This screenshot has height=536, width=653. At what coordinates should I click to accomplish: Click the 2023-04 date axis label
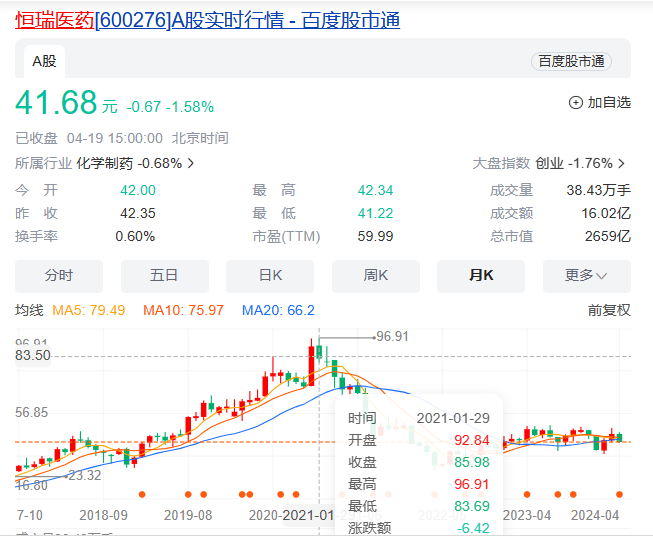coord(527,516)
